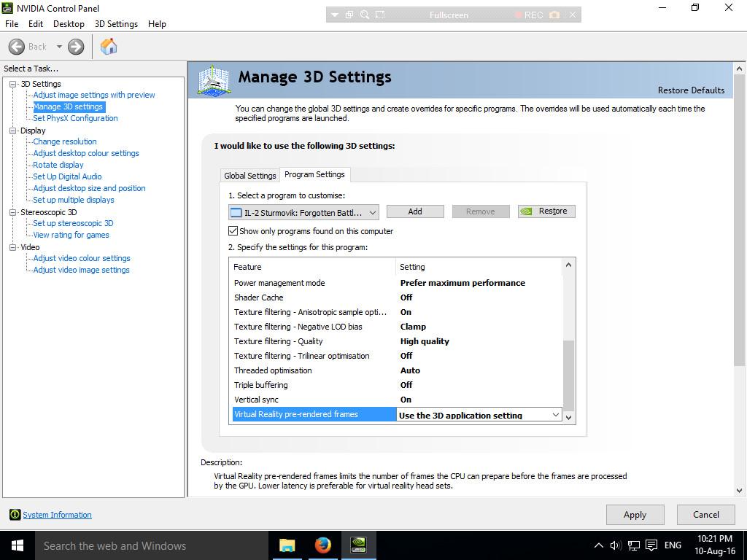Collapse the Stereoscopic 3D tree node
This screenshot has height=560, width=747.
click(x=13, y=212)
